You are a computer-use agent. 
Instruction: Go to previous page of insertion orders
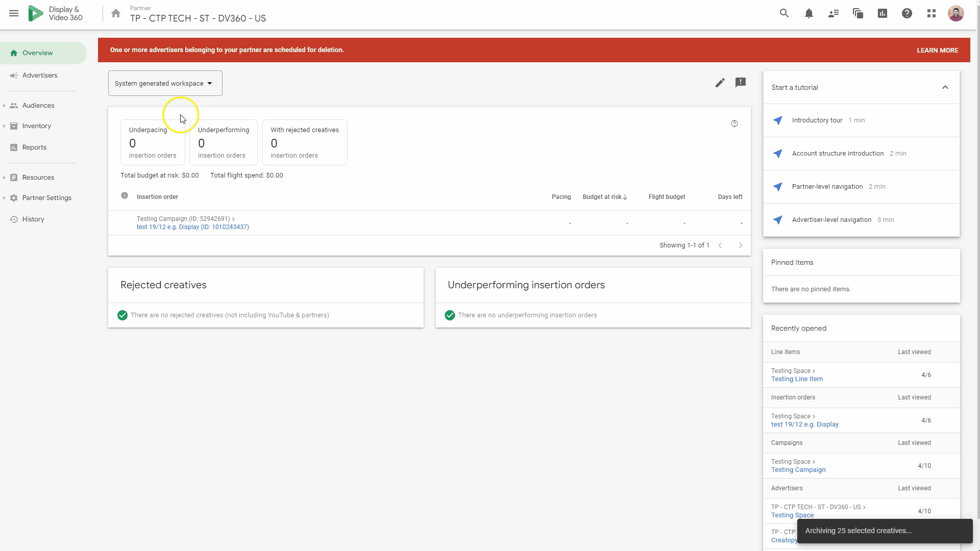pos(720,245)
